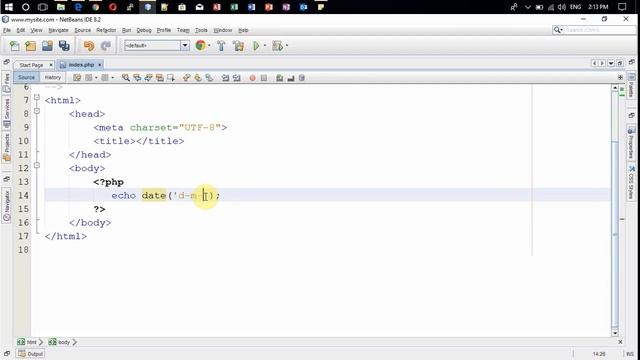Open the editor document list dropdown
Screen dimensions: 640x360
611,63
